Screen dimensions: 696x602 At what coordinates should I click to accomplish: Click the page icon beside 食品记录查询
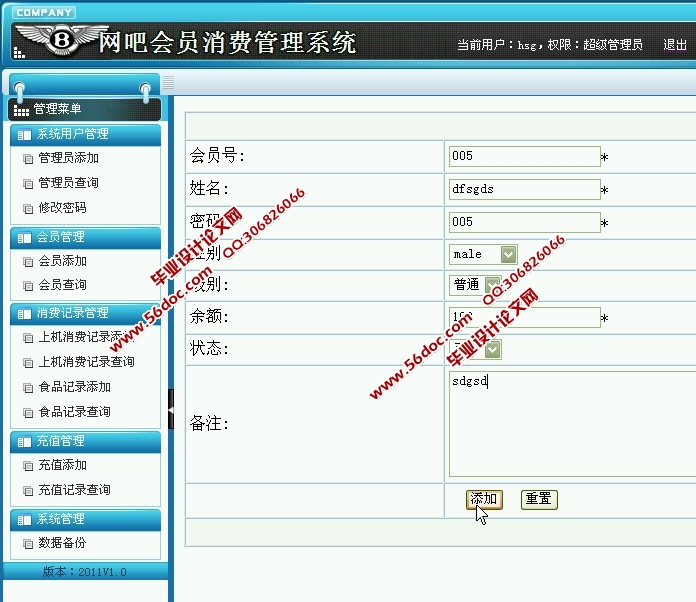point(28,412)
